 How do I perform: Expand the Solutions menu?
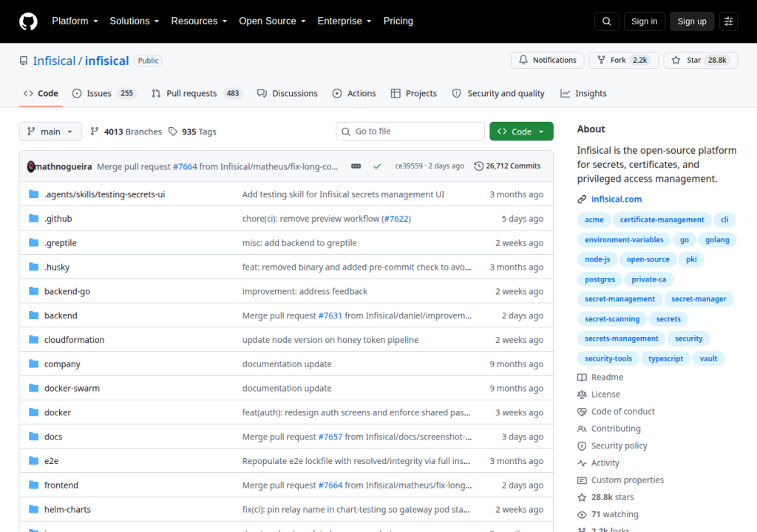(135, 21)
